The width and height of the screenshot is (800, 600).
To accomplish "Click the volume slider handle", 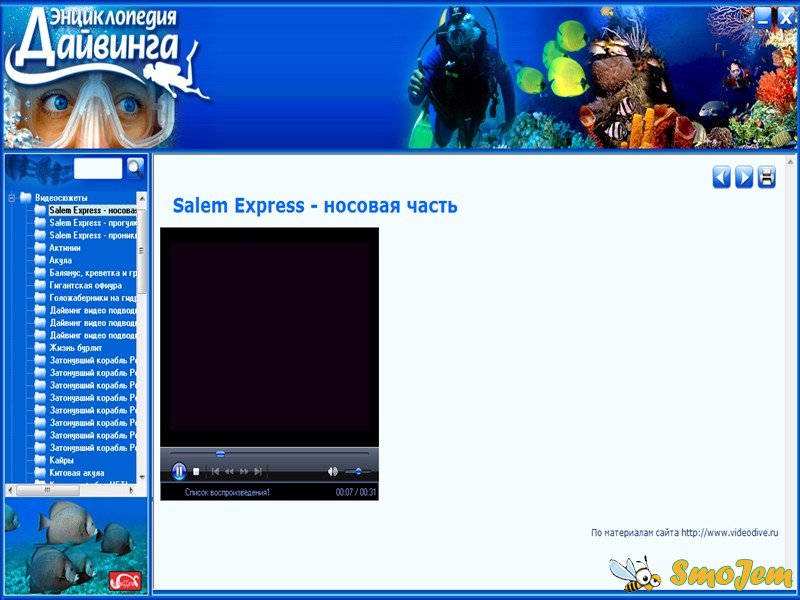I will (359, 471).
